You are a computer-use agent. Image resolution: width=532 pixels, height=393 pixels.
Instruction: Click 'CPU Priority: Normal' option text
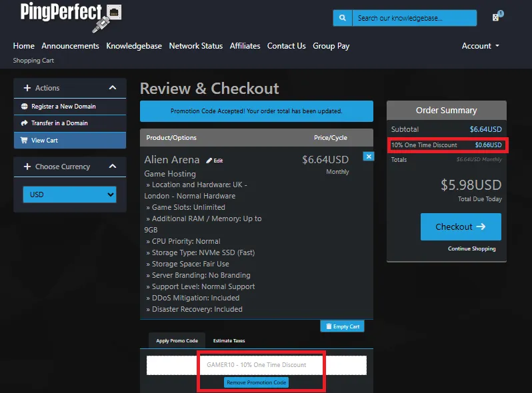click(186, 241)
